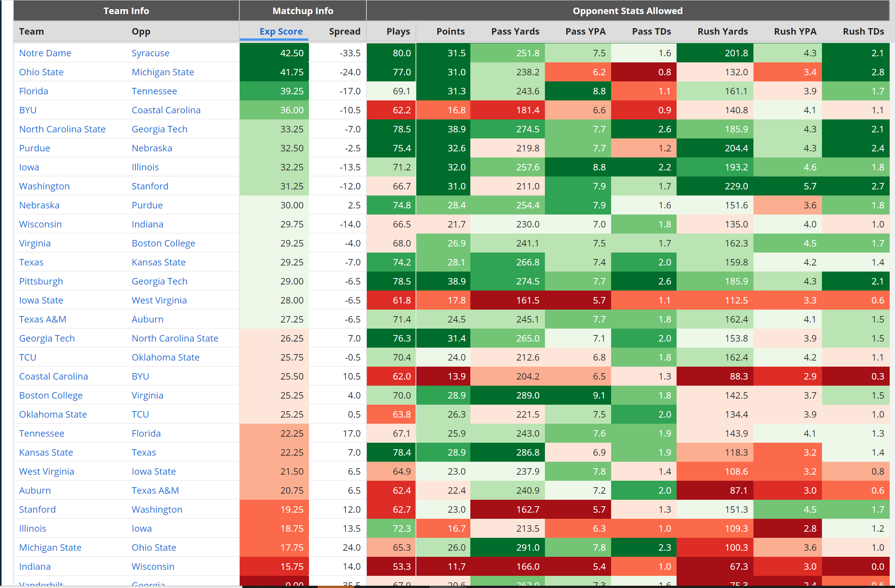Open Nebraska in the Opp column

[x=152, y=148]
